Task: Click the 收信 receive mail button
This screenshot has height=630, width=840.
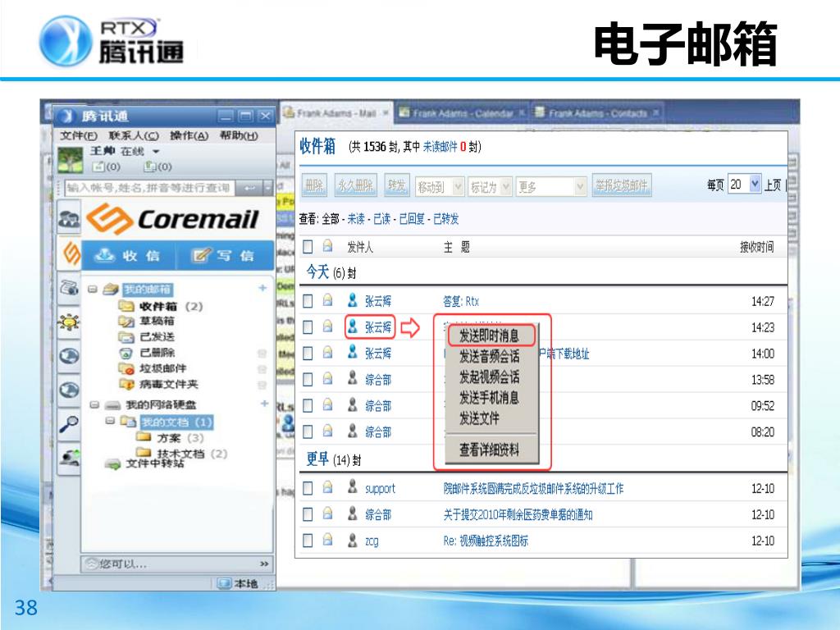Action: pyautogui.click(x=129, y=256)
